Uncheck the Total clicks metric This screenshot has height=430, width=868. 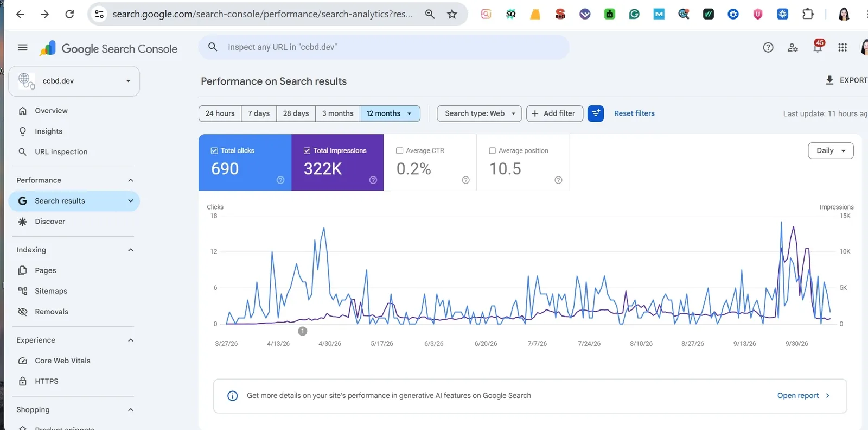(x=214, y=150)
